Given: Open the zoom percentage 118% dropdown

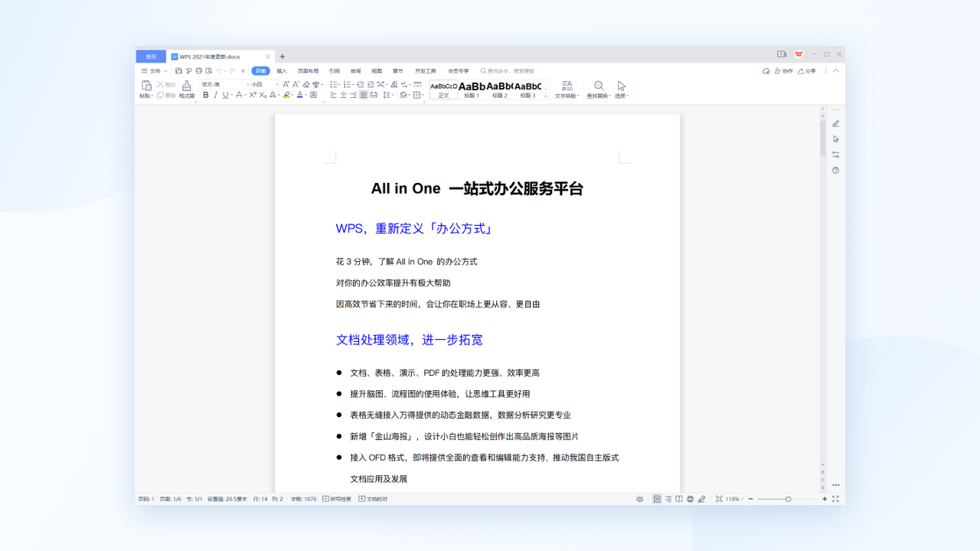Looking at the screenshot, I should (x=734, y=499).
